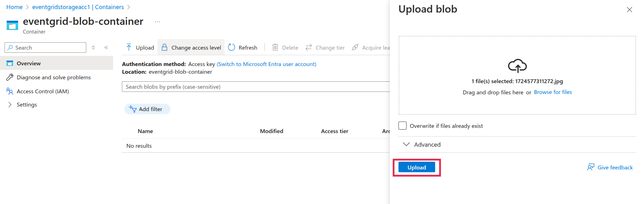644x204 pixels.
Task: Click the Acquire lease icon
Action: pos(355,48)
